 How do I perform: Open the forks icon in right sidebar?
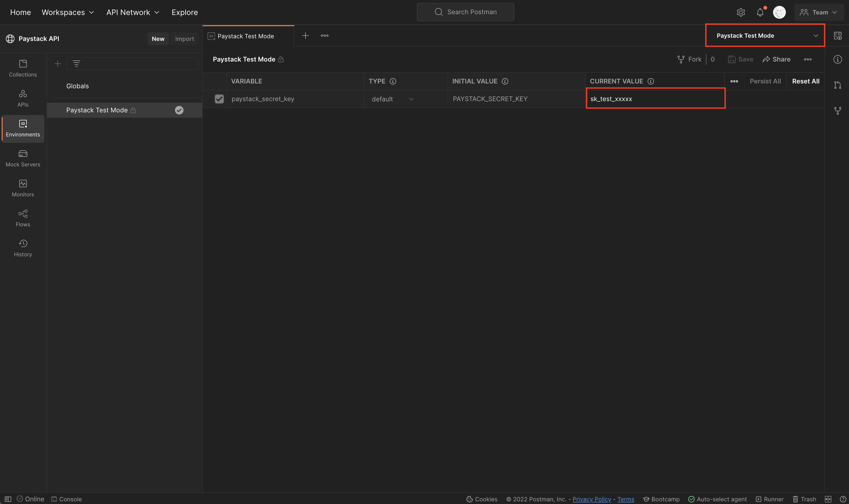point(837,111)
